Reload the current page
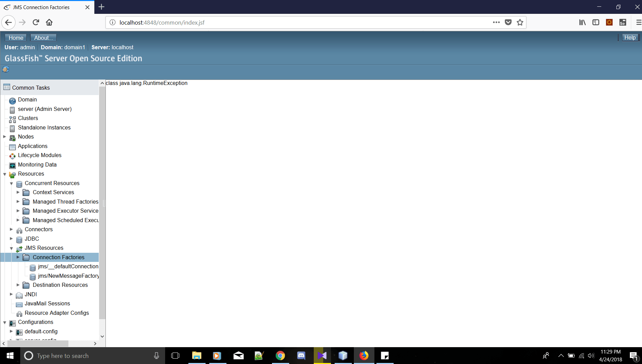This screenshot has width=642, height=364. [x=36, y=22]
